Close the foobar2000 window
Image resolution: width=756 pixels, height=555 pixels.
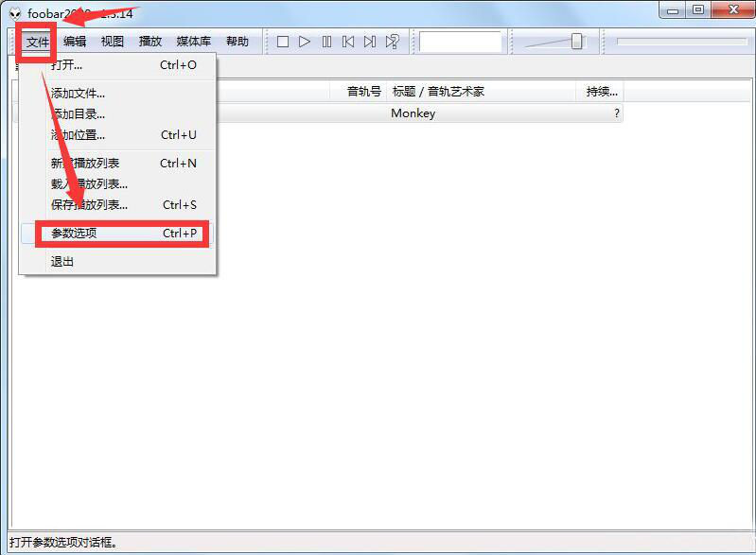coord(733,9)
